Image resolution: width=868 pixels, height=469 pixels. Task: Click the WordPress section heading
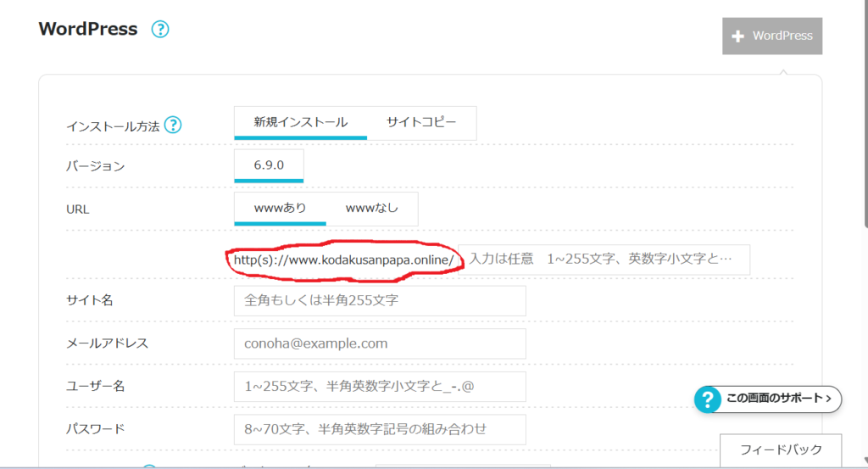click(x=88, y=29)
